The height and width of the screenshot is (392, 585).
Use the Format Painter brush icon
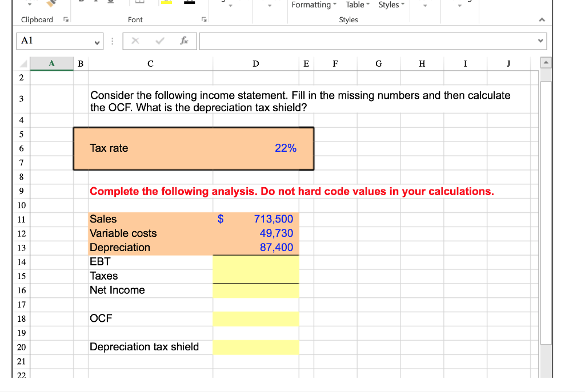click(x=50, y=3)
